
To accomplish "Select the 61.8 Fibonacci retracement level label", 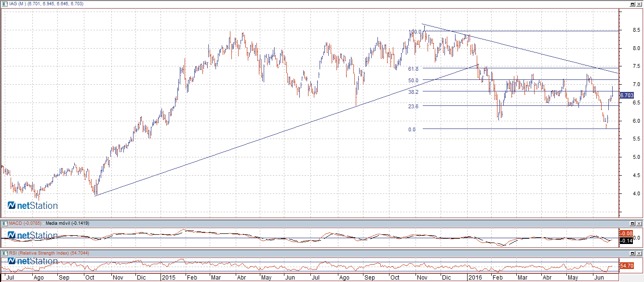I will pos(413,69).
